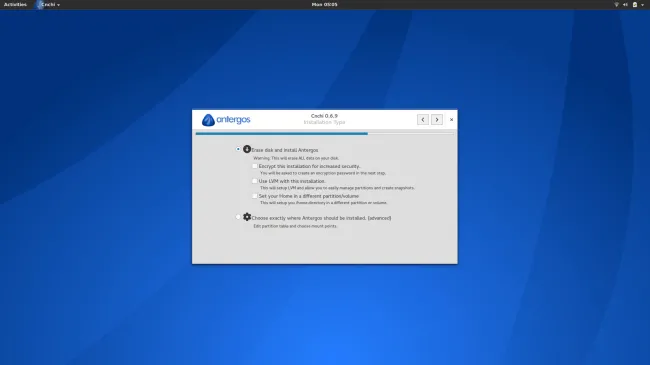Image resolution: width=650 pixels, height=365 pixels.
Task: Click 'Warning: This will erase ALL data' text
Action: coord(296,158)
